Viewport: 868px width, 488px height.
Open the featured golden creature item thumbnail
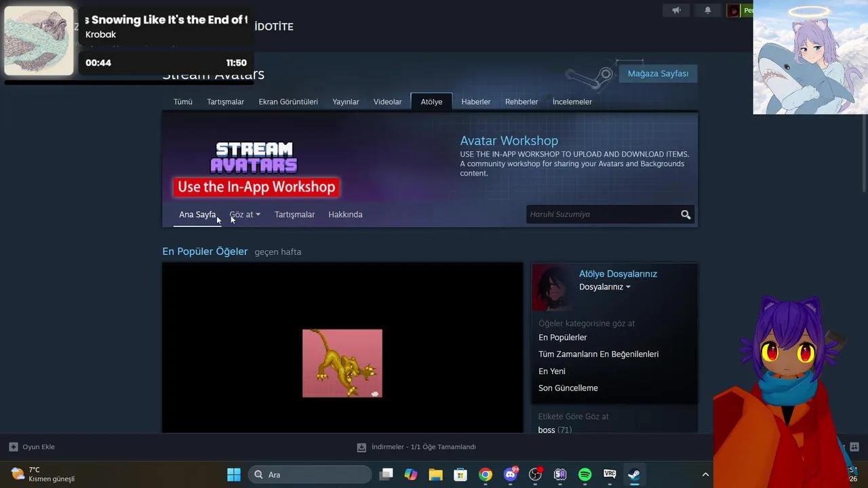pos(342,363)
